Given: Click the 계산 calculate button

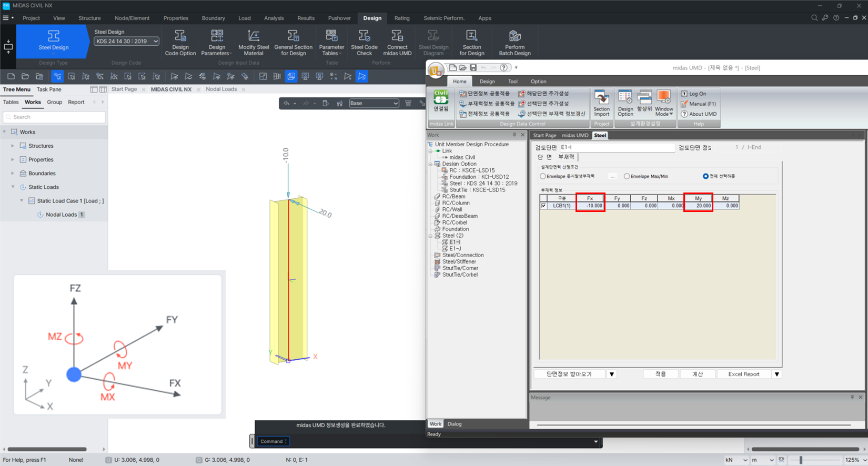Looking at the screenshot, I should click(x=697, y=374).
